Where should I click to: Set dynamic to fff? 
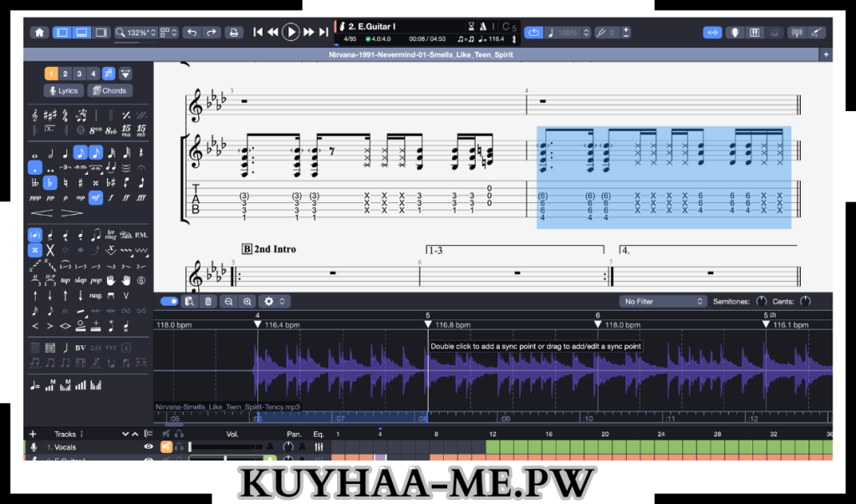[141, 197]
